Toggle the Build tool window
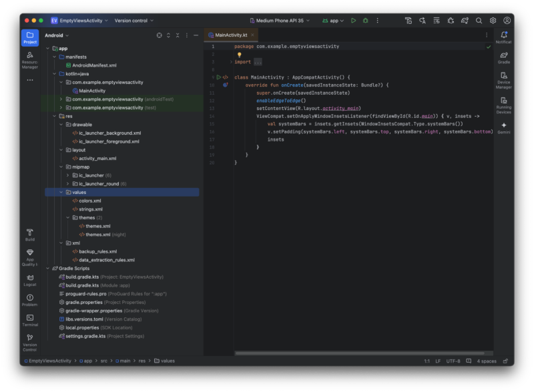534x392 pixels. point(30,235)
